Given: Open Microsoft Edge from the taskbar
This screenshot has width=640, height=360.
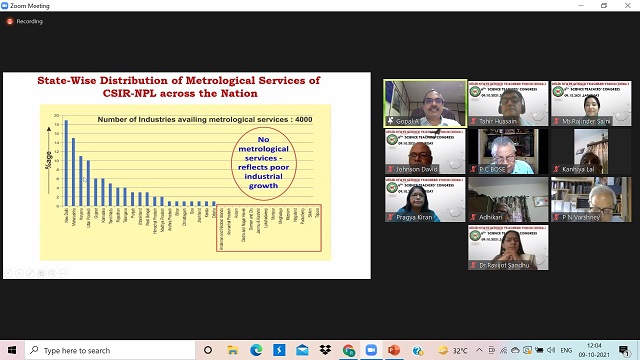Looking at the screenshot, I should [256, 350].
